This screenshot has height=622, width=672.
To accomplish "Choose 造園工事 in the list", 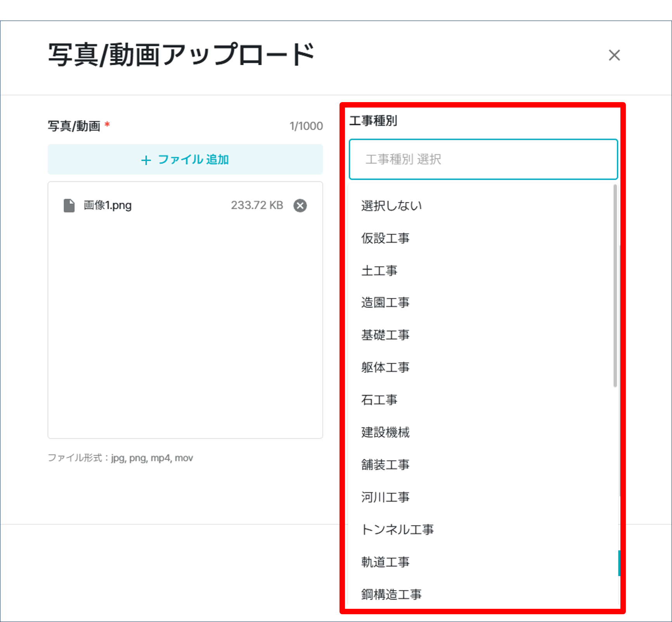I will 385,303.
